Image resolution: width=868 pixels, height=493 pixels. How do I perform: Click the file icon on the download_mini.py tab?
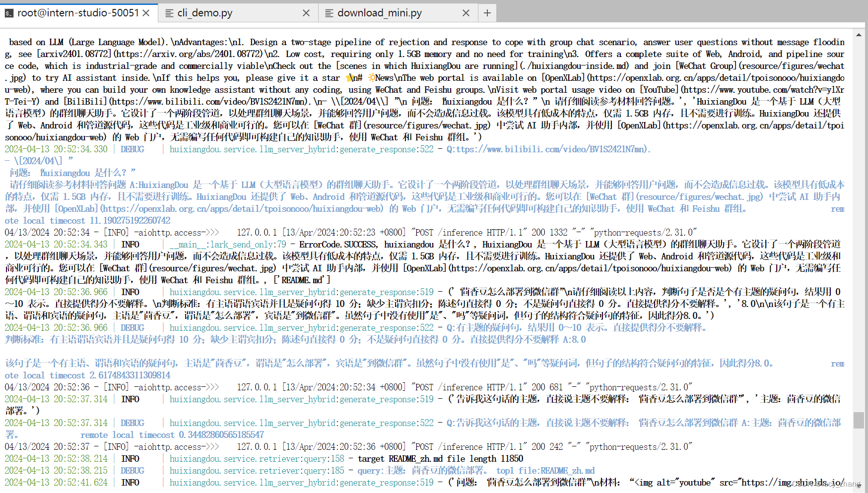[329, 13]
